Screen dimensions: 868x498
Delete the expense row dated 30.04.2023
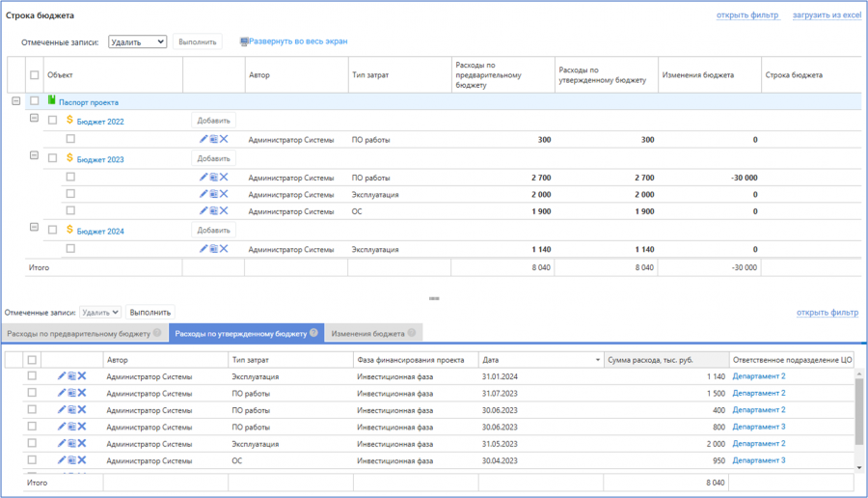[82, 460]
